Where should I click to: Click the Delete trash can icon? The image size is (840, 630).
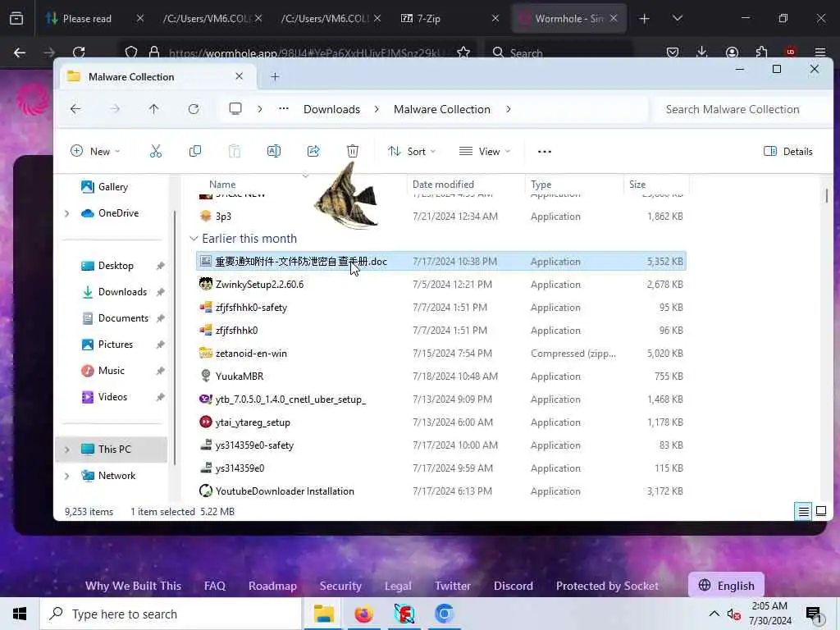coord(353,151)
